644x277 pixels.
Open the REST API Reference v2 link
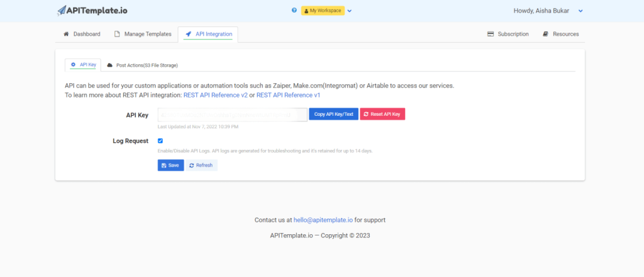click(216, 95)
